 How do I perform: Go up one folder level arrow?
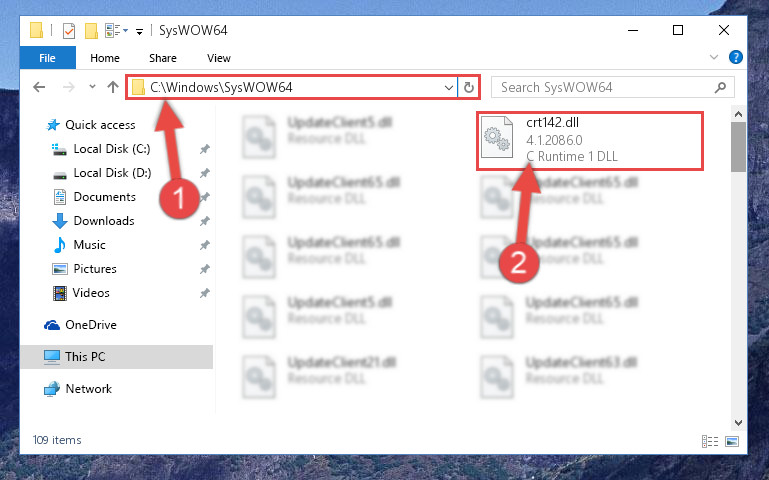(113, 87)
